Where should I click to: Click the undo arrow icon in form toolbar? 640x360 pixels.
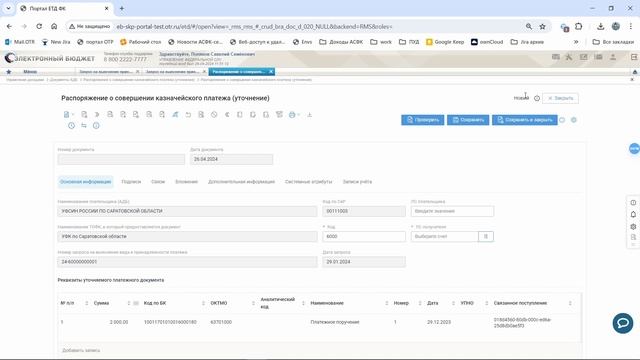pos(188,115)
